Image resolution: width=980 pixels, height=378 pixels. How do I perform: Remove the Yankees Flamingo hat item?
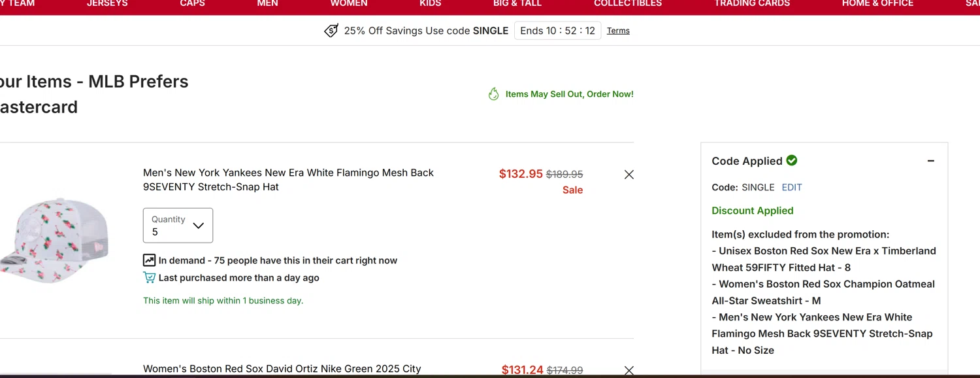(x=629, y=175)
